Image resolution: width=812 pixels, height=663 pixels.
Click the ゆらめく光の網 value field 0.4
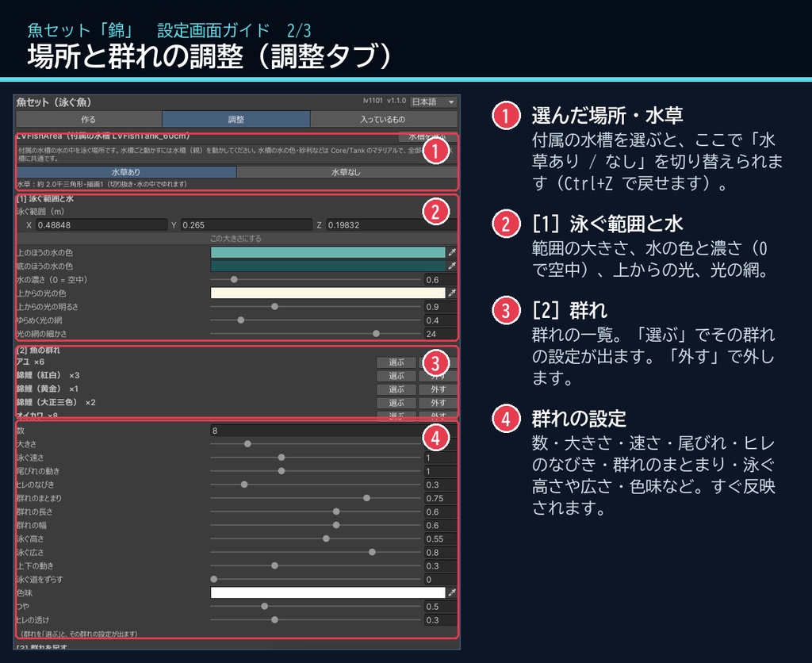(x=440, y=320)
